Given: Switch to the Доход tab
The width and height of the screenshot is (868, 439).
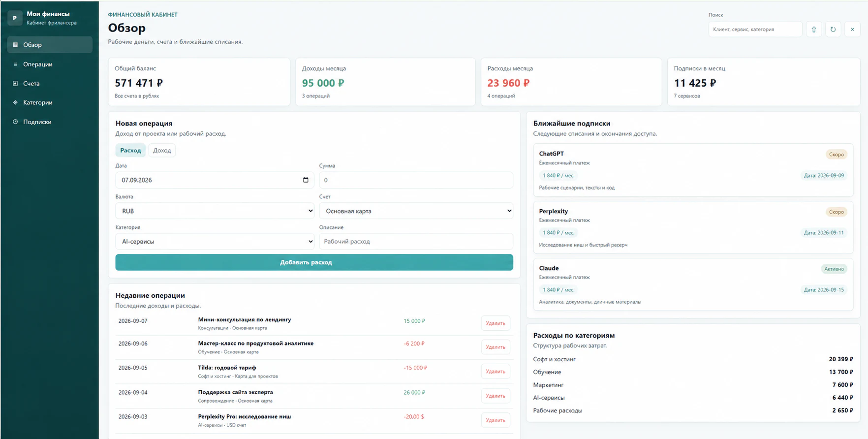Looking at the screenshot, I should point(162,151).
